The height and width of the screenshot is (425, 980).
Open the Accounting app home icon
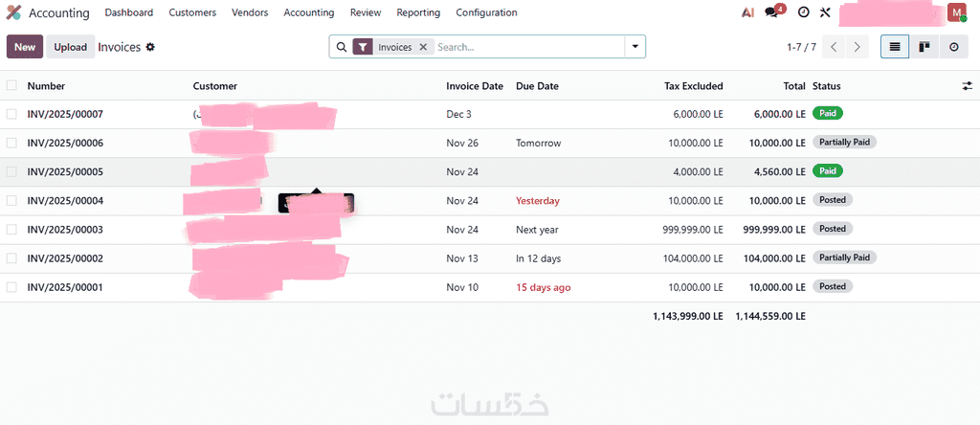[13, 12]
